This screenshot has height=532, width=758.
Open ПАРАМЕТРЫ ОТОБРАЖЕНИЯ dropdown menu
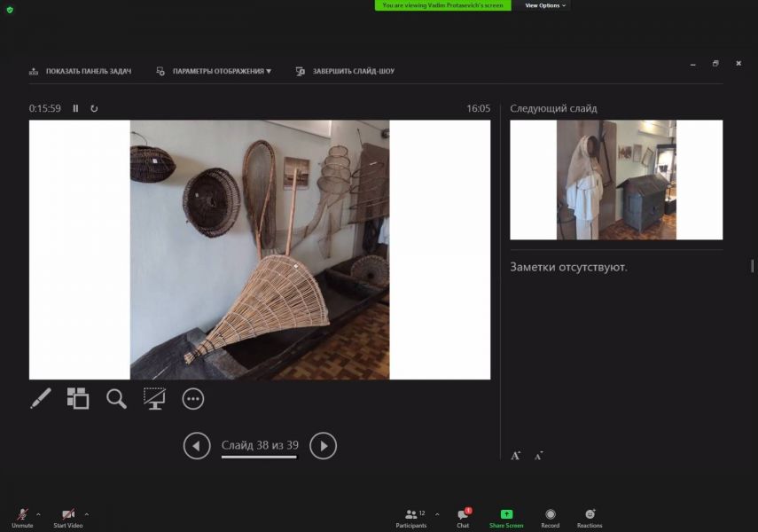(214, 71)
